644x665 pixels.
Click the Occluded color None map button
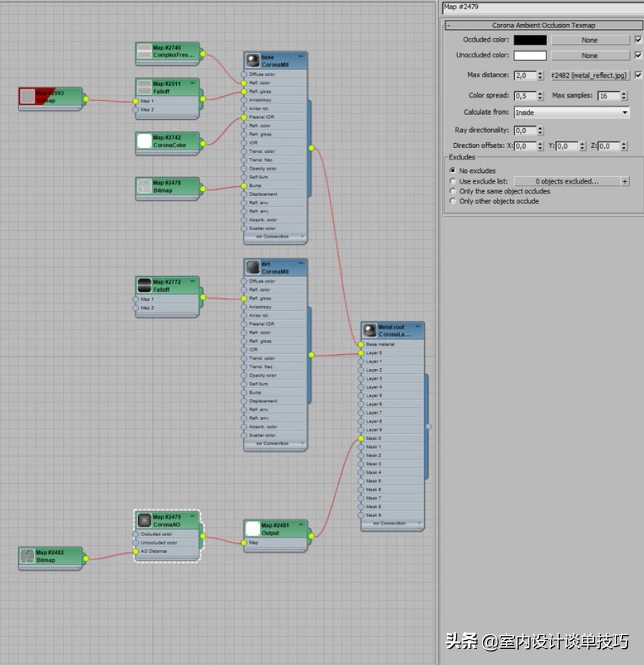(x=590, y=40)
